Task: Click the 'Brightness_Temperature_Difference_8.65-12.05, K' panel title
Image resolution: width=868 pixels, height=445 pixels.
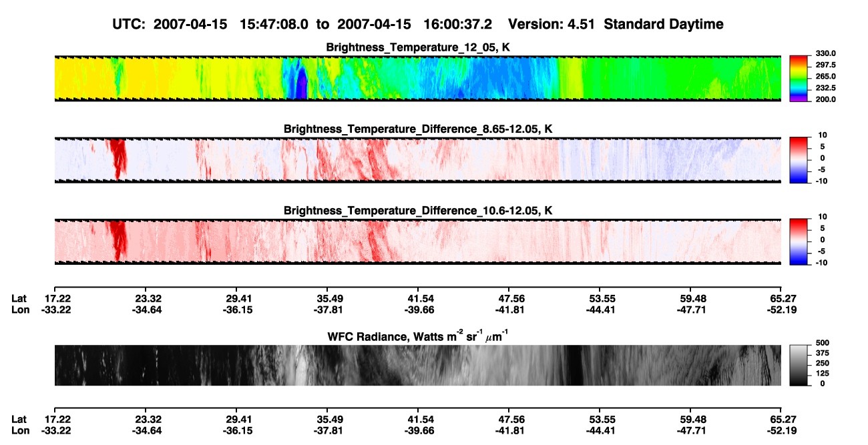Action: point(419,129)
